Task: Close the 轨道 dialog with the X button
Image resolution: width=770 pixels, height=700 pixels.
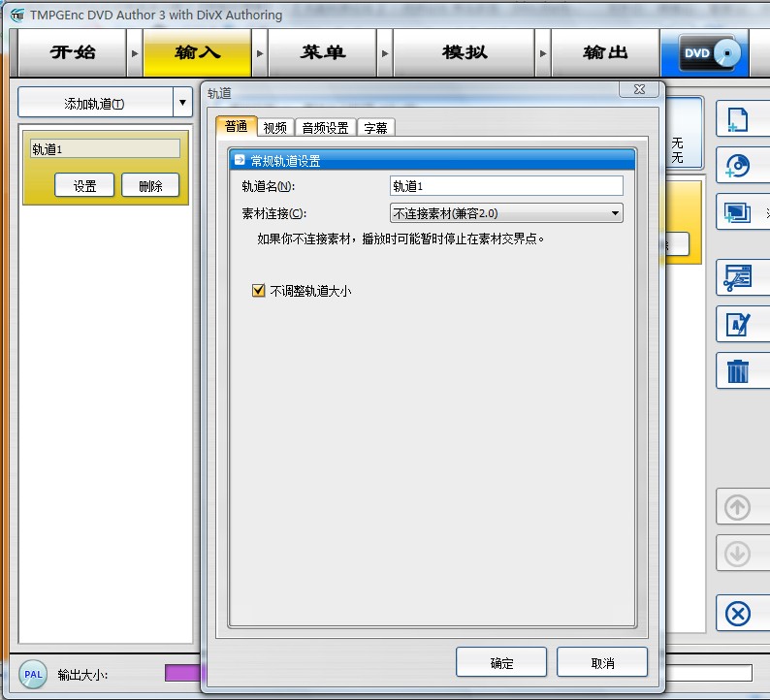Action: [639, 89]
